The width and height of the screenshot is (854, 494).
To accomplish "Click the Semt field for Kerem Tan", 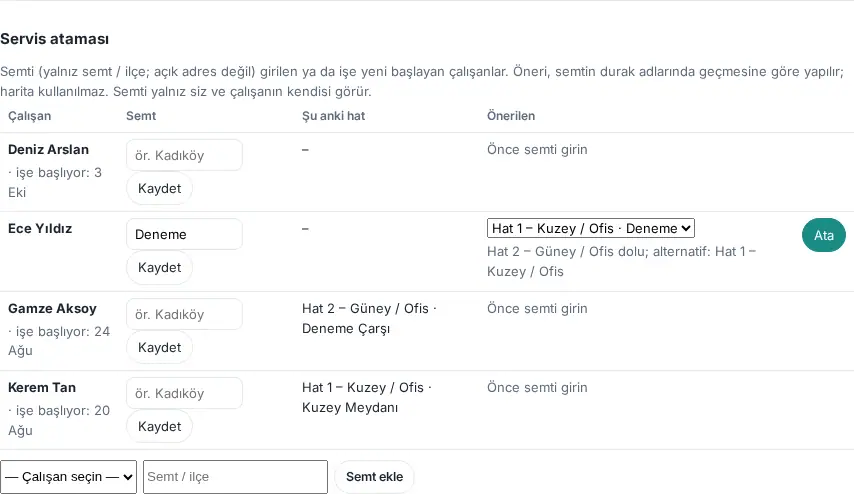I will 184,393.
